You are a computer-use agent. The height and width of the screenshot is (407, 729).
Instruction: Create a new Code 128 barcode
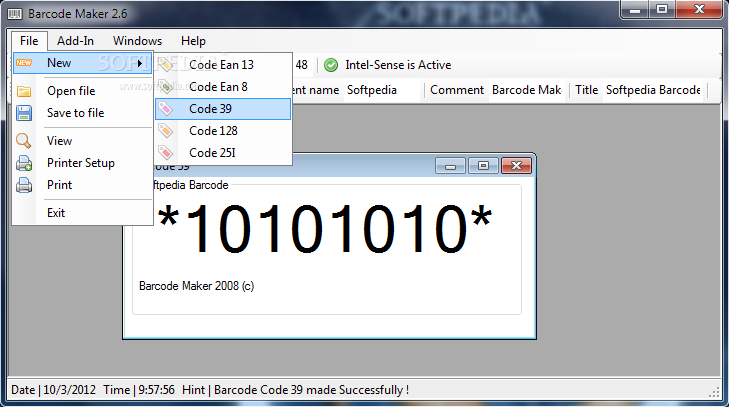(x=223, y=131)
